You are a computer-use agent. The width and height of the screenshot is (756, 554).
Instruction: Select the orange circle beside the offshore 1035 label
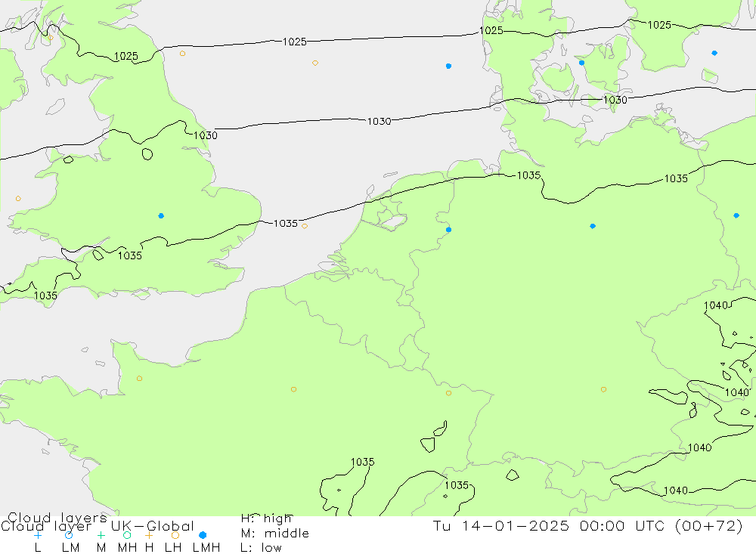(x=304, y=226)
